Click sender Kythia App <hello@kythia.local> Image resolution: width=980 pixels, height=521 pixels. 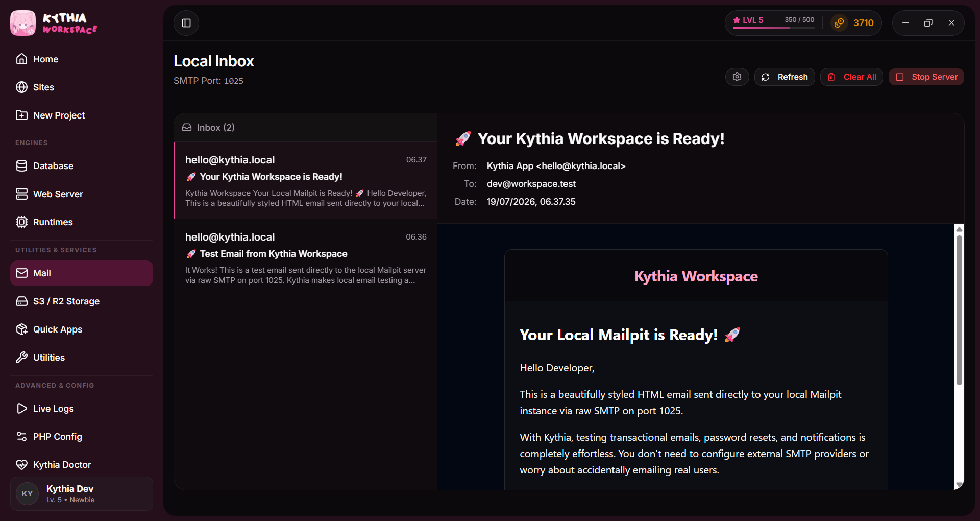556,166
